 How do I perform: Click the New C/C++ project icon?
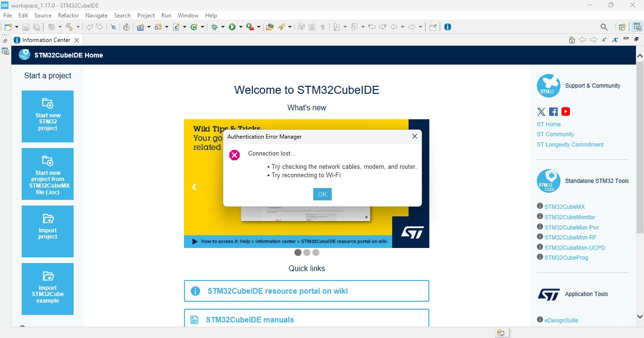pos(140,27)
